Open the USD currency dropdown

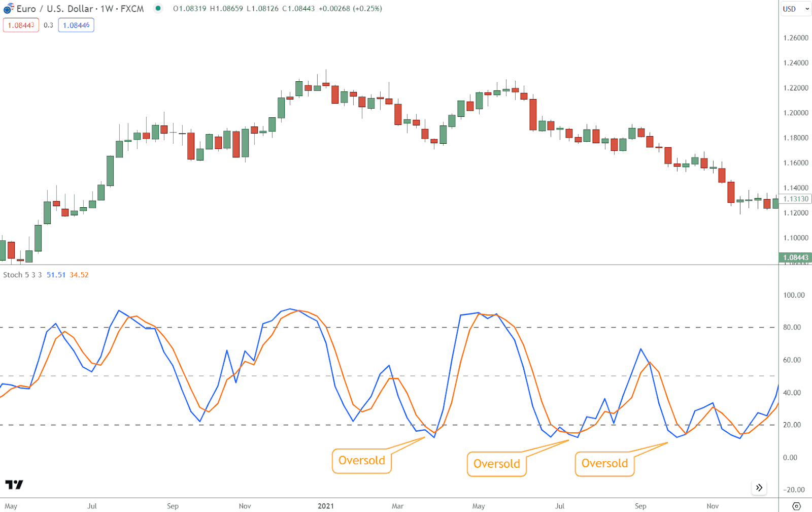point(795,9)
